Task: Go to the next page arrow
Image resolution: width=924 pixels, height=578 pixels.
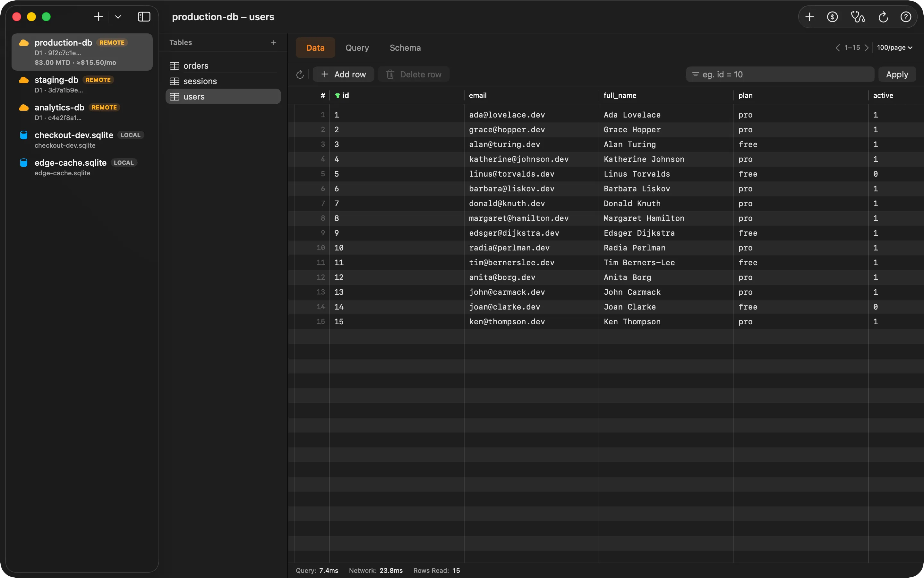Action: tap(867, 48)
